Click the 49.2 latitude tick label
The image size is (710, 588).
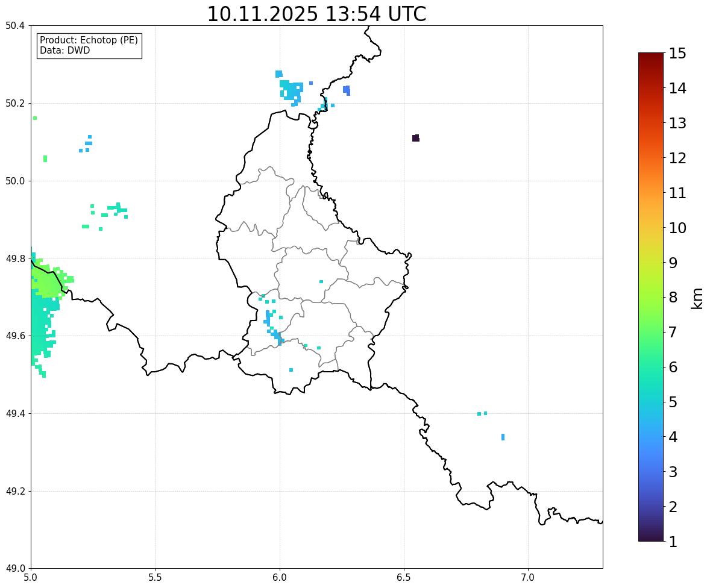pyautogui.click(x=15, y=491)
